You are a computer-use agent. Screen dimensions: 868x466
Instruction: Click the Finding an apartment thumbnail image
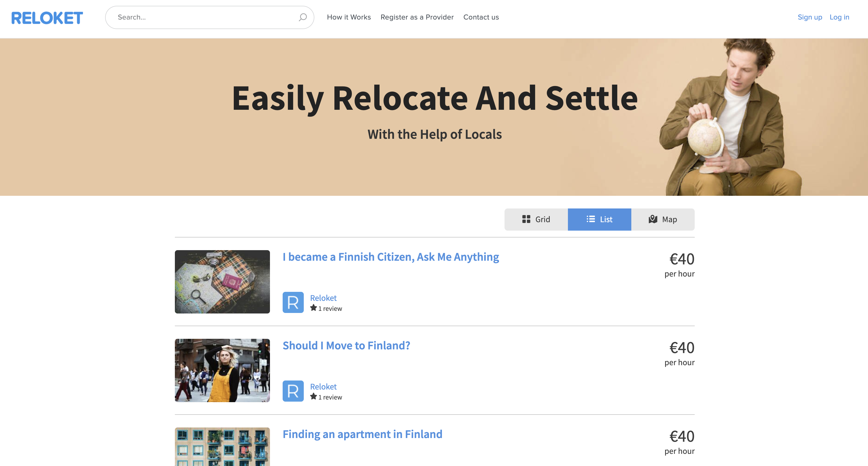(x=222, y=448)
